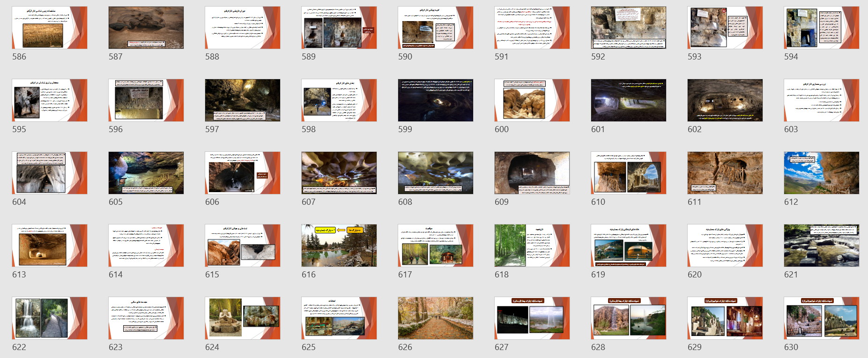The image size is (868, 358).
Task: Open slide 605 with the blue-lit cave
Action: click(146, 173)
